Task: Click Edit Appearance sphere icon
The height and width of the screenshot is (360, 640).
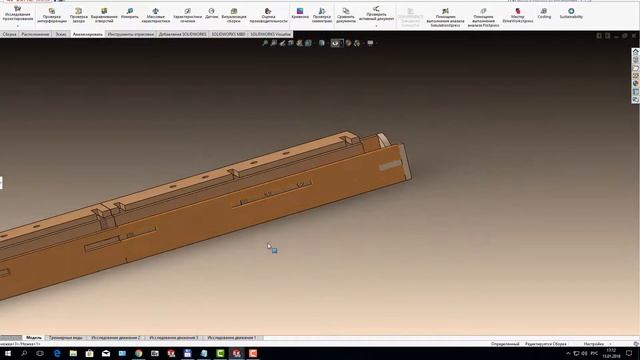Action: [348, 43]
